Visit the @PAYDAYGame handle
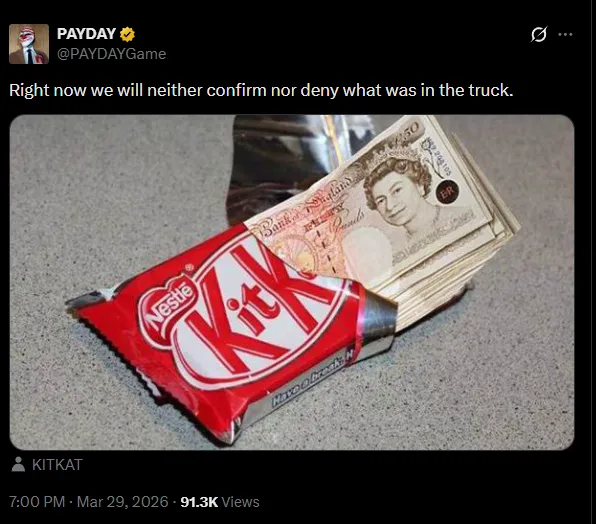596x524 pixels. 111,54
